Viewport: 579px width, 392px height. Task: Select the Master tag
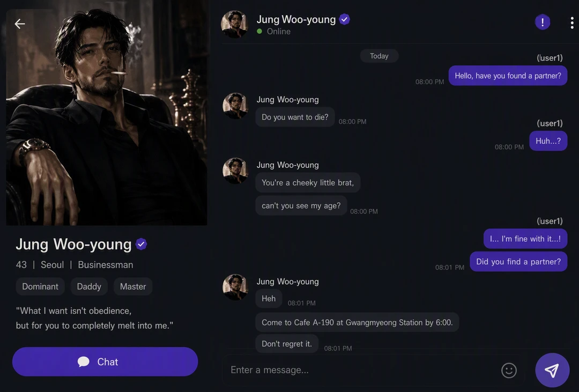(x=133, y=286)
